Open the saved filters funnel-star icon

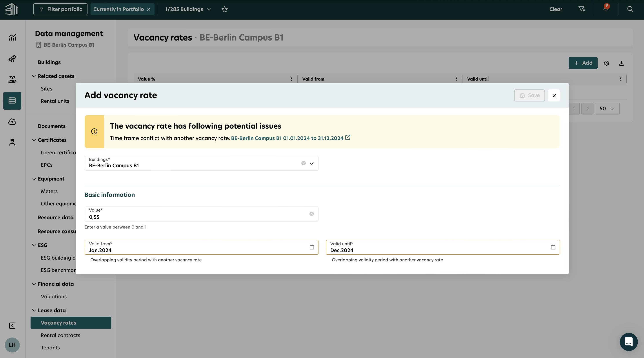click(x=582, y=9)
